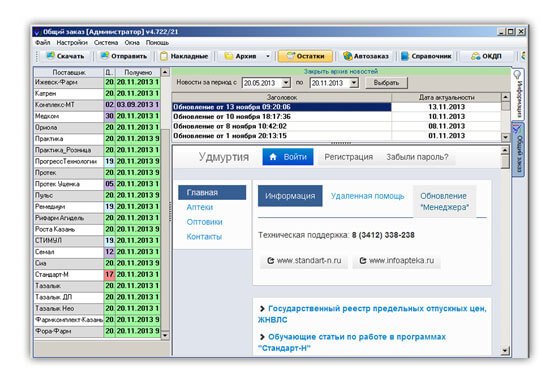This screenshot has height=380, width=560.
Task: Sort news by the Заголовок column header
Action: [x=282, y=97]
